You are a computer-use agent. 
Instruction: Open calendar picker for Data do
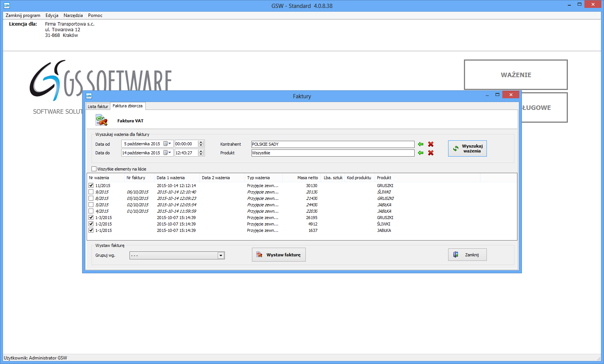click(x=167, y=153)
